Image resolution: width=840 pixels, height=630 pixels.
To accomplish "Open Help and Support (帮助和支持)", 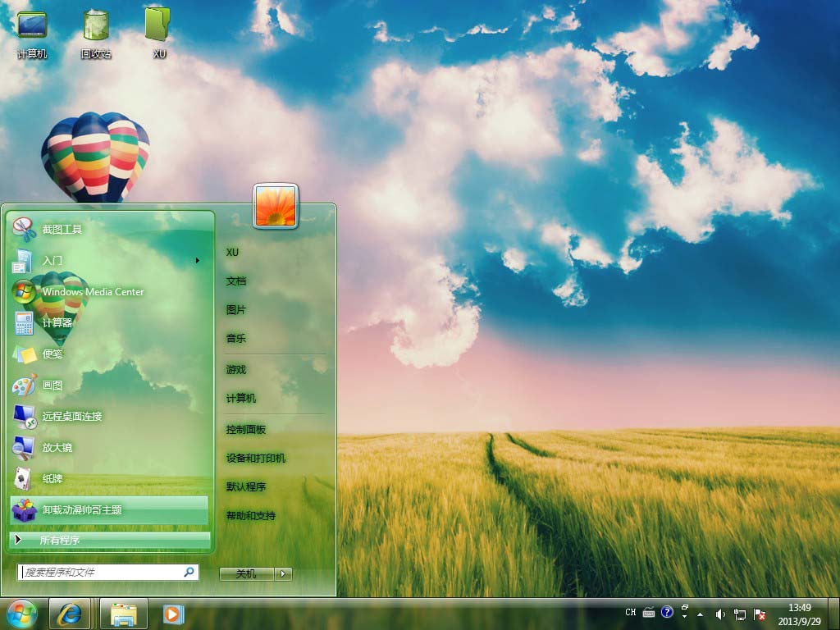I will coord(251,516).
